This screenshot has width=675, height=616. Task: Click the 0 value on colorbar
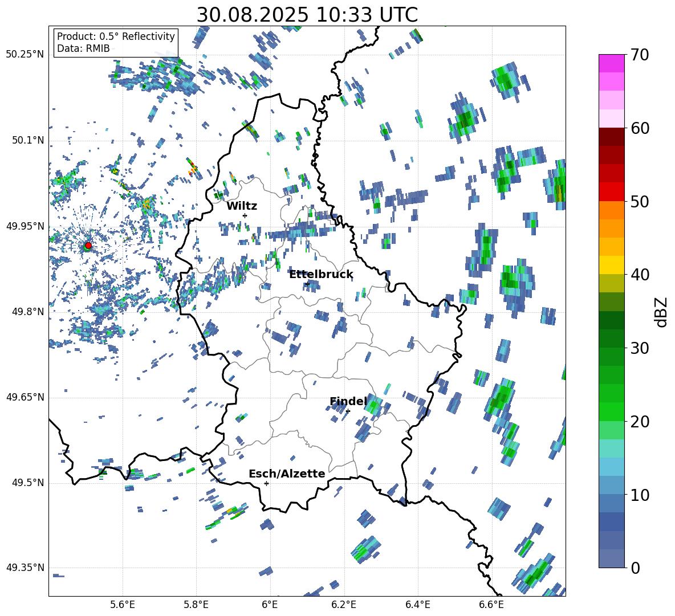(635, 568)
